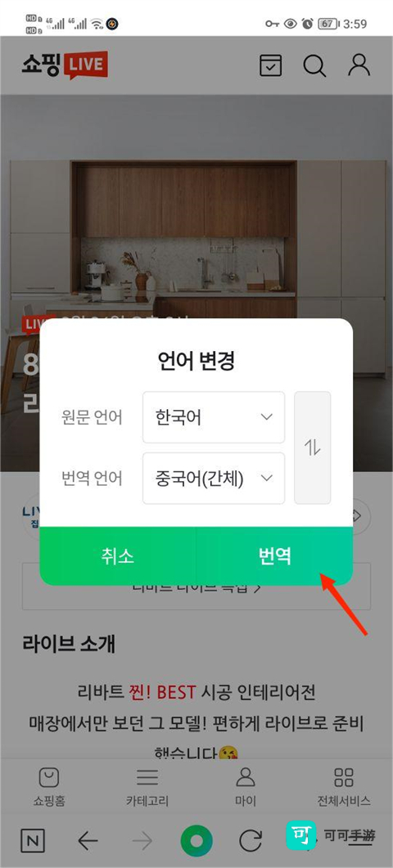Go back with the left arrow
The width and height of the screenshot is (393, 868).
coord(88,842)
